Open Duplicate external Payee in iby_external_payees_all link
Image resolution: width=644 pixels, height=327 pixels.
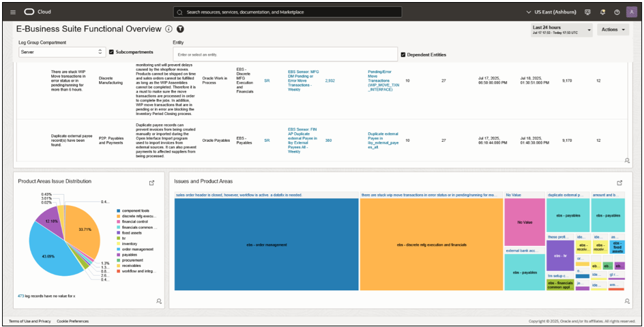pyautogui.click(x=383, y=140)
